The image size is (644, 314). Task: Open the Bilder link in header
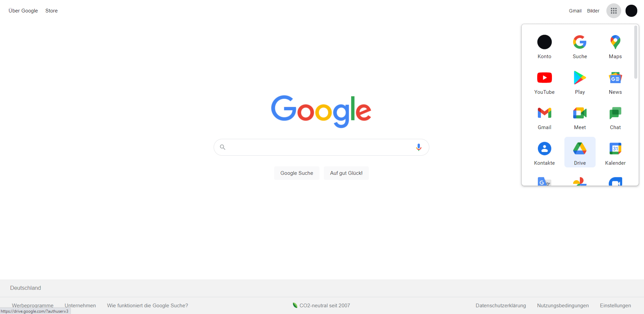(x=593, y=11)
